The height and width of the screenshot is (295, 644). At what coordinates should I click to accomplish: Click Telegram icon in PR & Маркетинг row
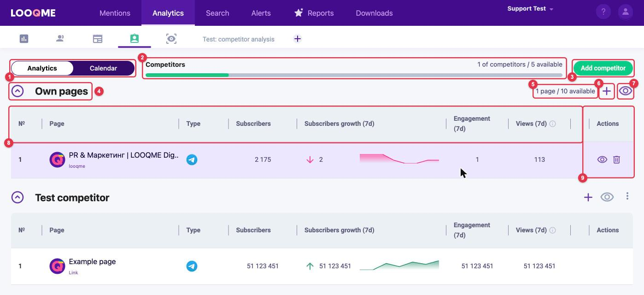click(192, 159)
